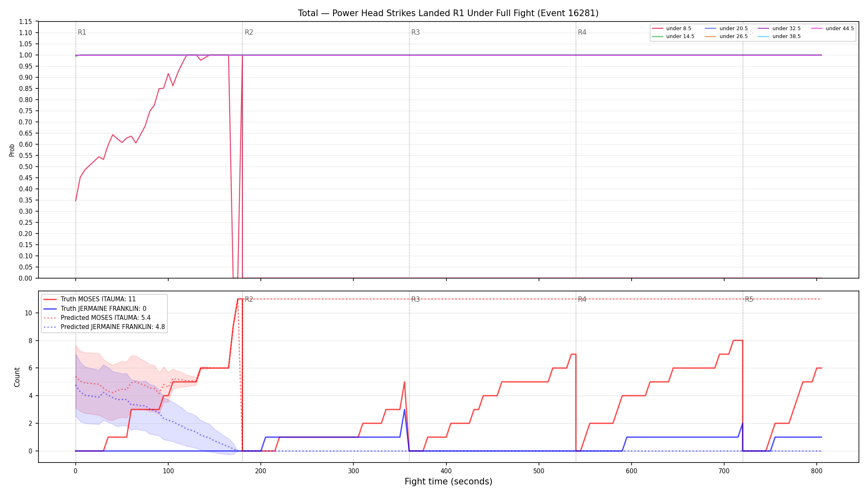
Task: Click the 2 tick on Count axis
Action: point(30,424)
